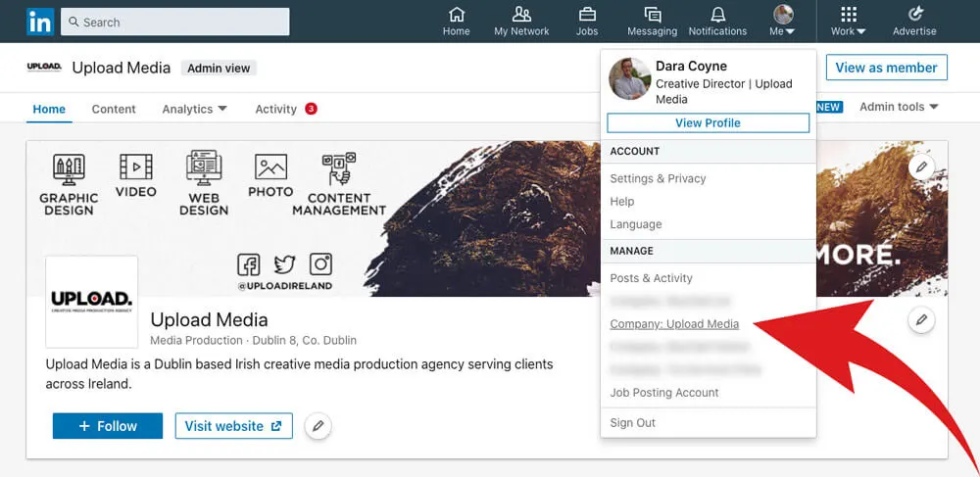This screenshot has width=980, height=477.
Task: Click the search magnifier icon
Action: 73,22
